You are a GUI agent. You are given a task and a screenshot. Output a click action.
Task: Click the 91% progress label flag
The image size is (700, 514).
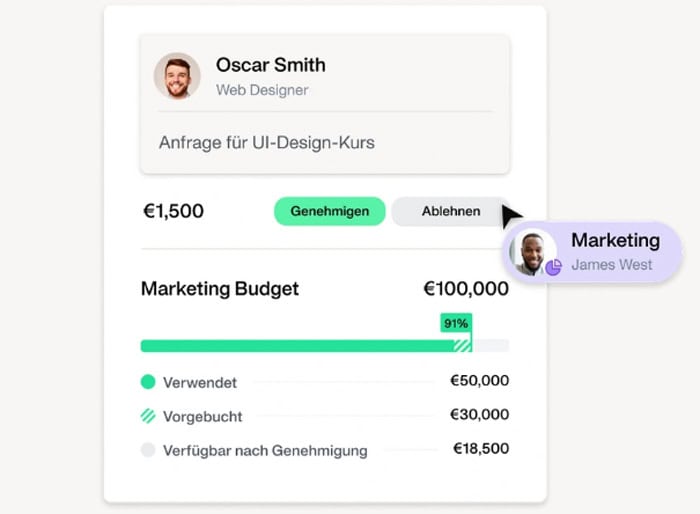456,323
